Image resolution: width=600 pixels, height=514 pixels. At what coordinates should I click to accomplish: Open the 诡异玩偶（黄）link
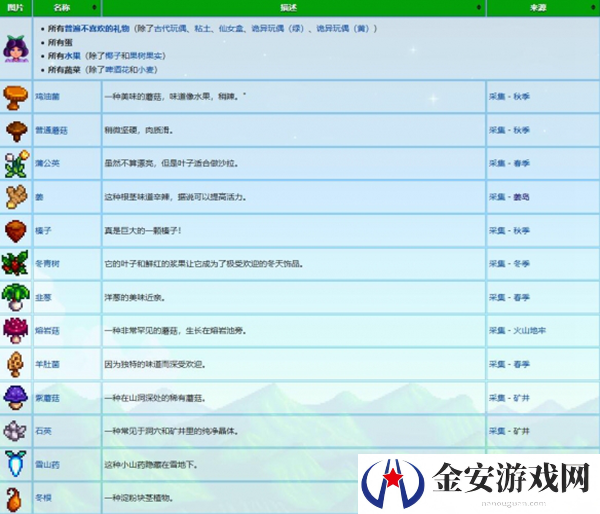click(342, 29)
